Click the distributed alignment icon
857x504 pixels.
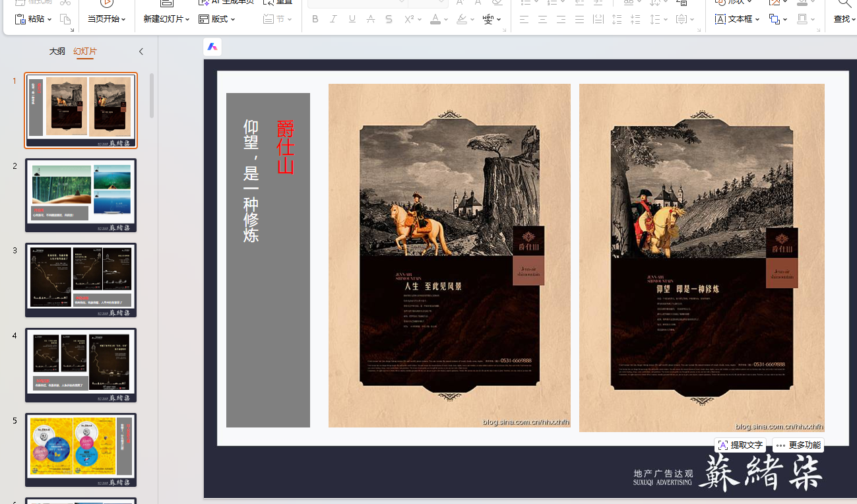[598, 19]
